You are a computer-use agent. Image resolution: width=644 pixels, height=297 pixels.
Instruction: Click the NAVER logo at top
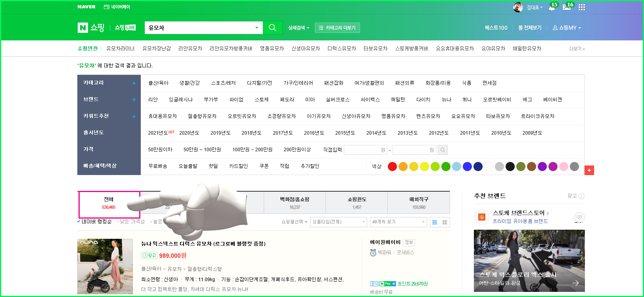86,7
